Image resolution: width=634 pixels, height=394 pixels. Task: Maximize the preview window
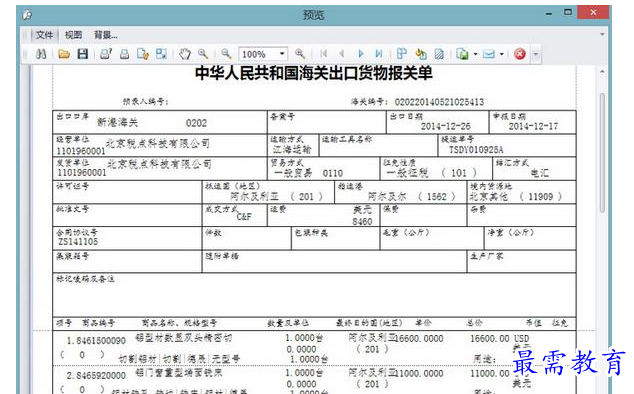click(568, 12)
